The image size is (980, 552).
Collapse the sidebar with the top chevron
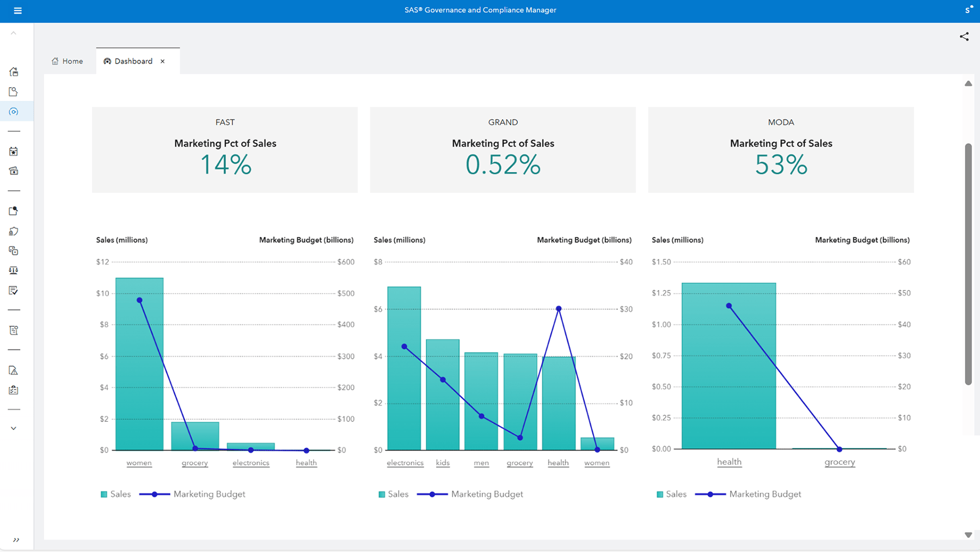pos(14,33)
